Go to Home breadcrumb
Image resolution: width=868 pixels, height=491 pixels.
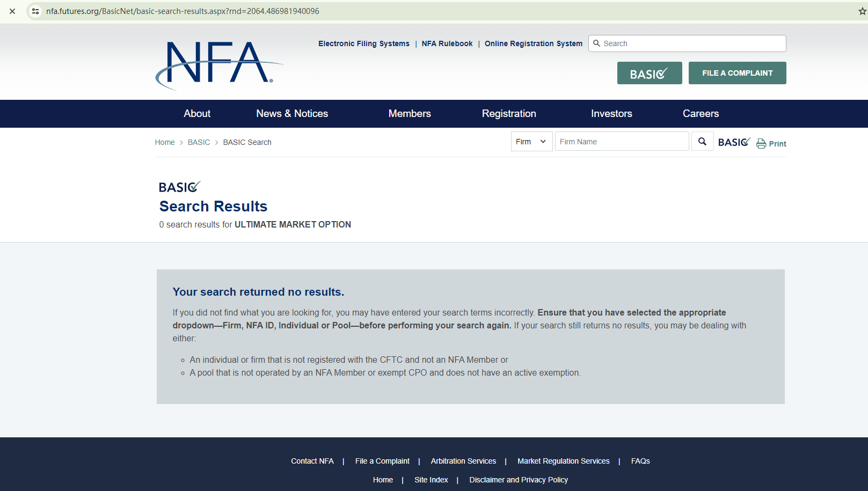(x=165, y=142)
